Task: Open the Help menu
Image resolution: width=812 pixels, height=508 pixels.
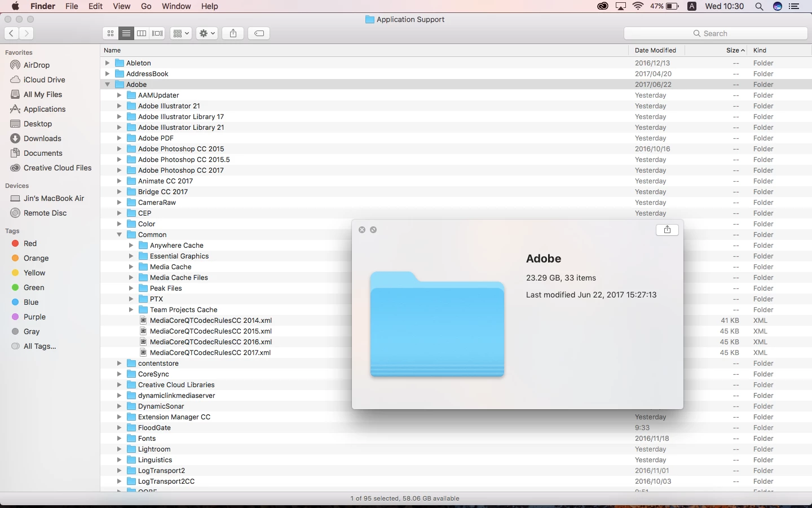Action: (210, 6)
